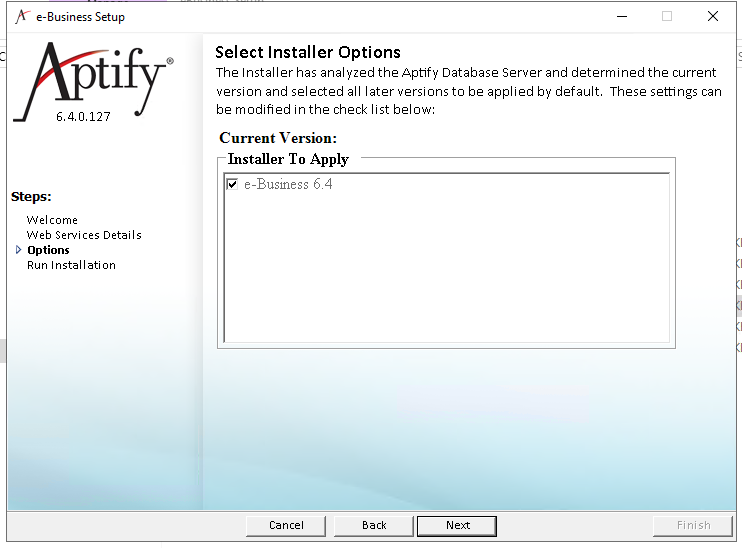Viewport: 742px width, 548px height.
Task: Close the e-Business Setup window
Action: click(x=713, y=17)
